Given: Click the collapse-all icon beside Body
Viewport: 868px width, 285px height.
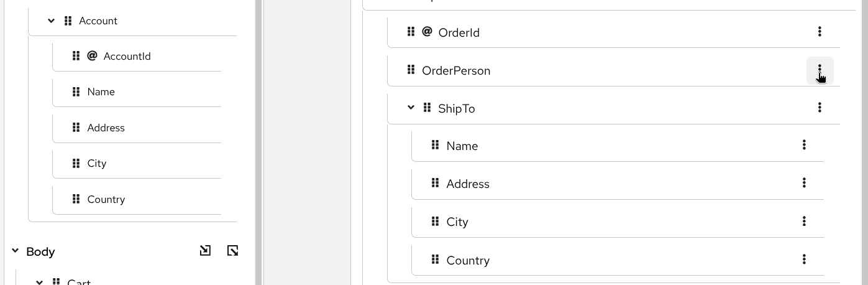Looking at the screenshot, I should pos(233,251).
